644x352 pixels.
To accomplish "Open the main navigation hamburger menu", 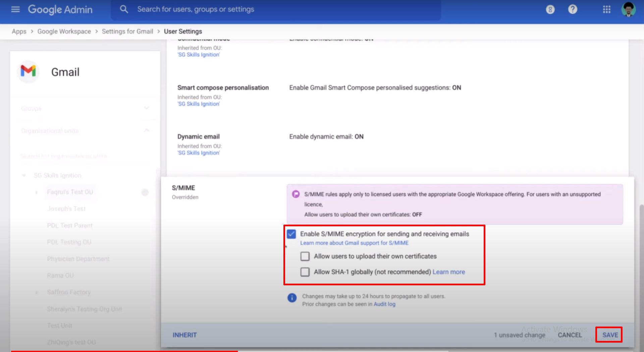I will pyautogui.click(x=15, y=9).
